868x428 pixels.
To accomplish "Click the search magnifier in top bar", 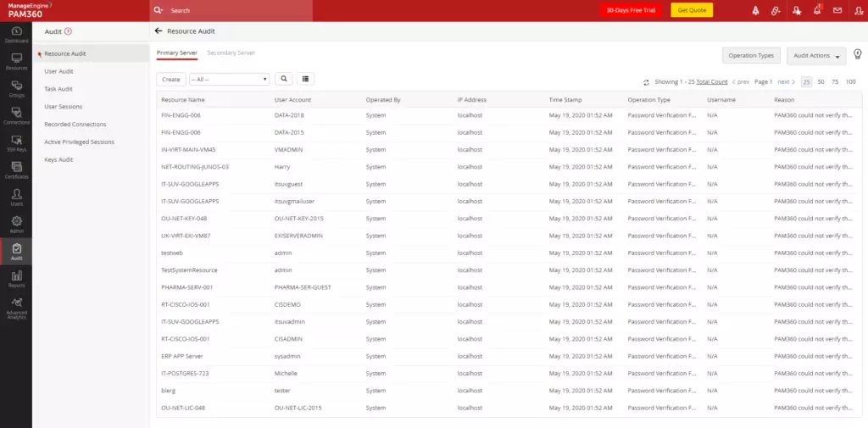I will (159, 10).
